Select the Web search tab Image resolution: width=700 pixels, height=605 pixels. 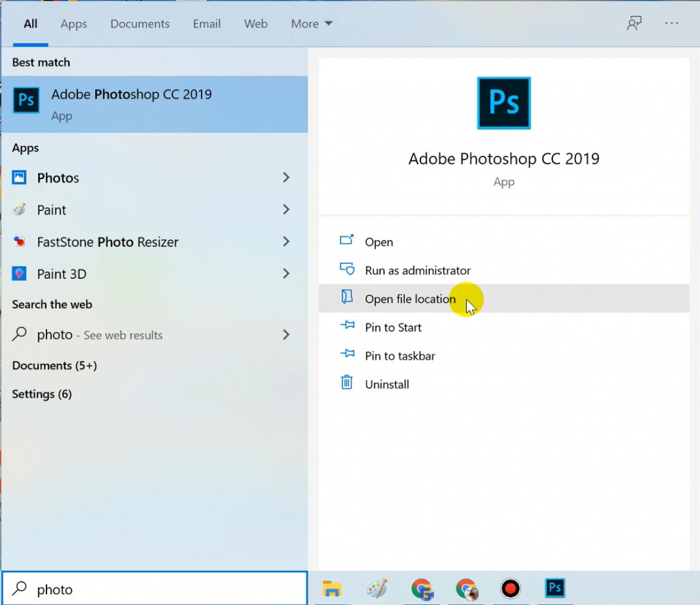click(x=256, y=23)
